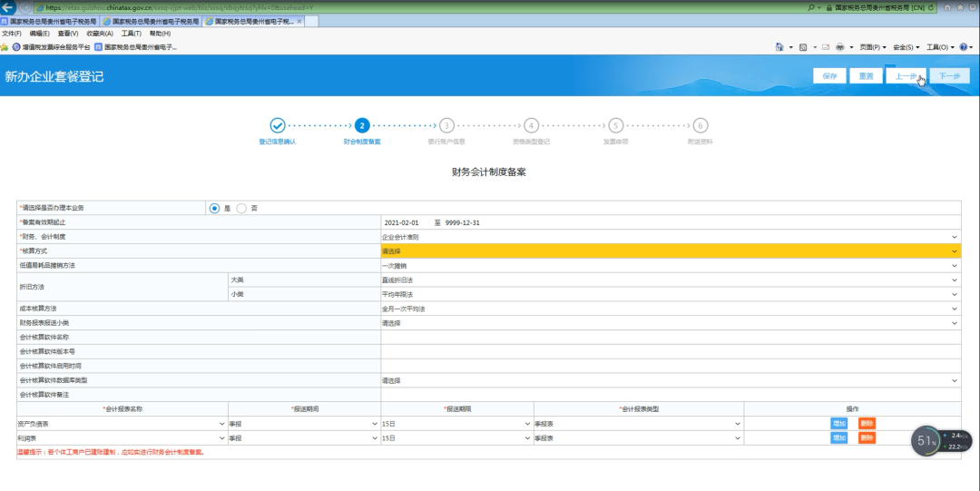This screenshot has width=980, height=491.
Task: Click 删除 in the 利润表 row
Action: pyautogui.click(x=867, y=437)
